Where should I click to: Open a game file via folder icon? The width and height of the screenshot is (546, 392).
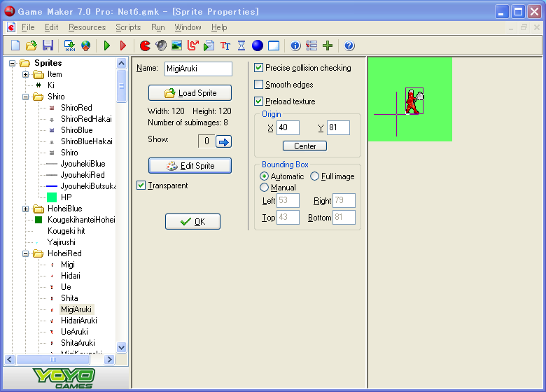[31, 45]
